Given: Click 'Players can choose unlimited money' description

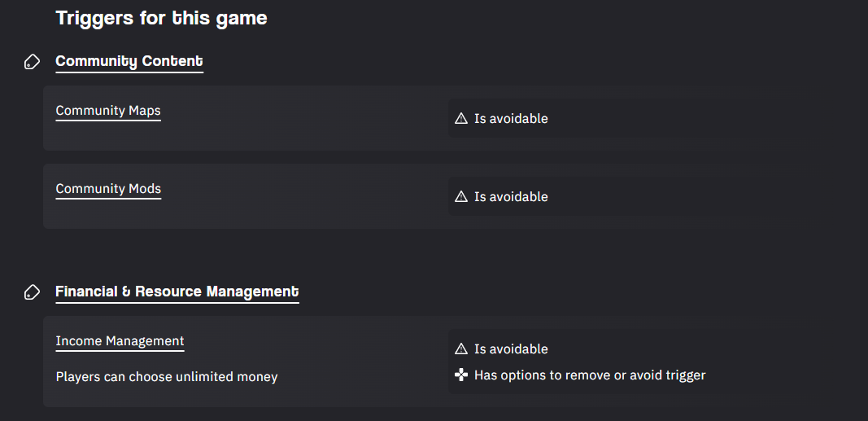Looking at the screenshot, I should 167,377.
